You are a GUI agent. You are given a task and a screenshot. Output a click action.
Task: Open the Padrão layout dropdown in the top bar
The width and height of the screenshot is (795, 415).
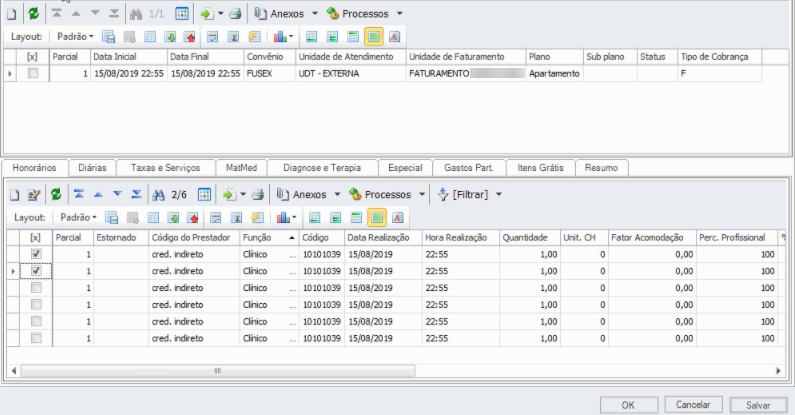[75, 36]
